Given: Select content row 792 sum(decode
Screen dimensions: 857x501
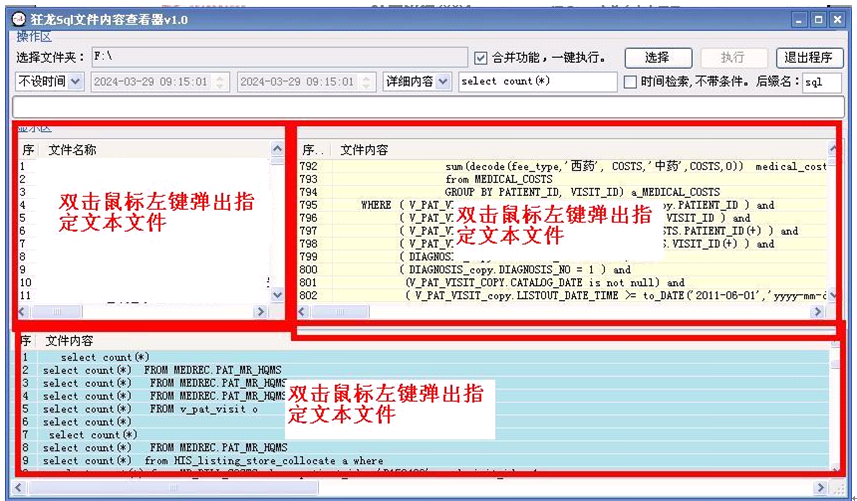Looking at the screenshot, I should pyautogui.click(x=562, y=166).
